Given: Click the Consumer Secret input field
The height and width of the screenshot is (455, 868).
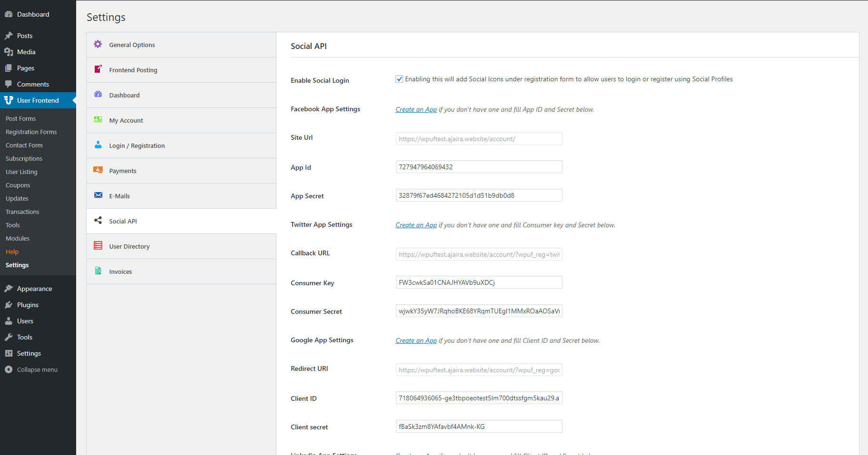Looking at the screenshot, I should tap(479, 311).
